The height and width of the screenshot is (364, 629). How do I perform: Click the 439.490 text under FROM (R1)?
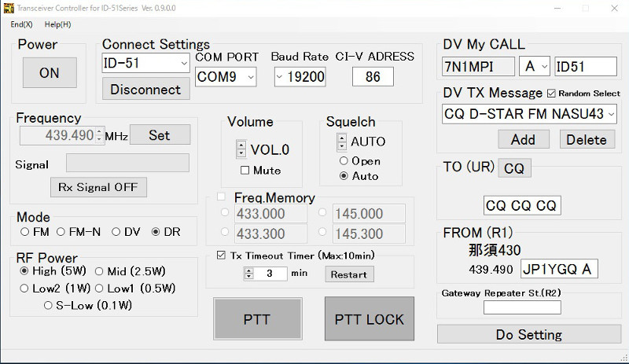(x=491, y=270)
